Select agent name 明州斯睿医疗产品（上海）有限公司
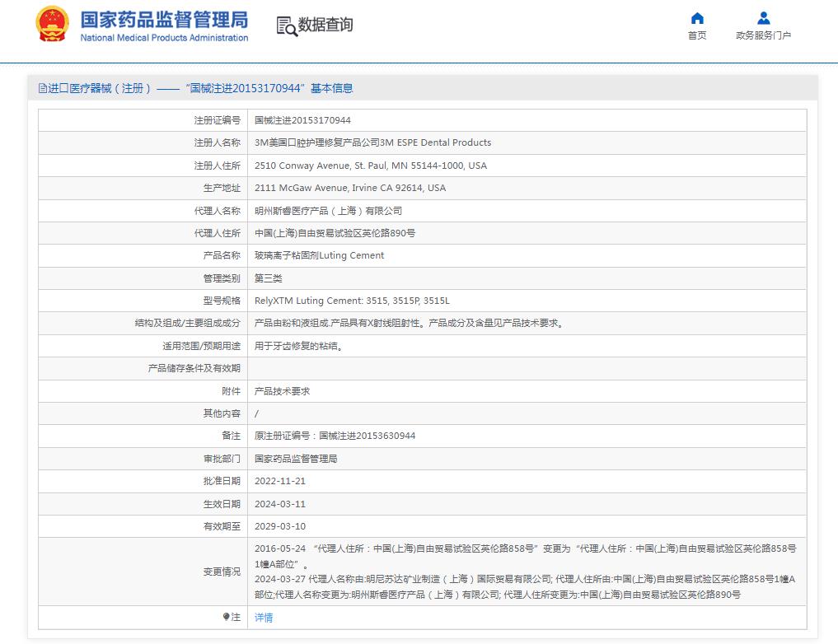 click(x=328, y=211)
